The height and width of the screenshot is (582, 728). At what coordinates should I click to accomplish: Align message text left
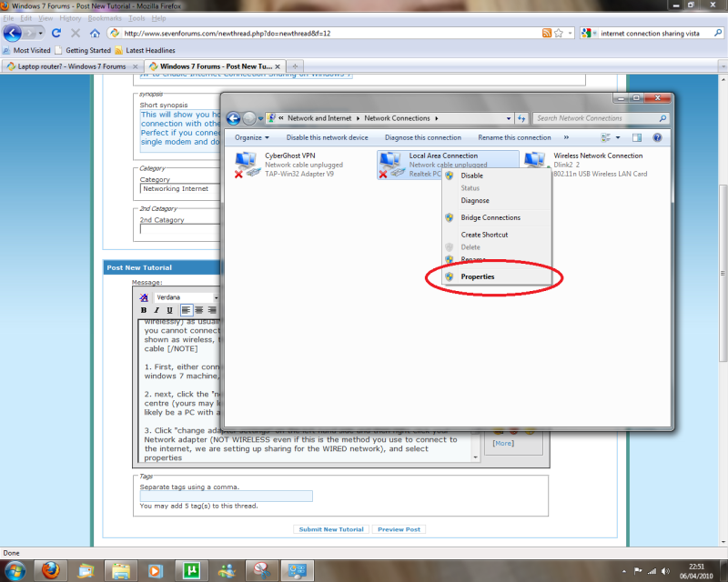[187, 310]
